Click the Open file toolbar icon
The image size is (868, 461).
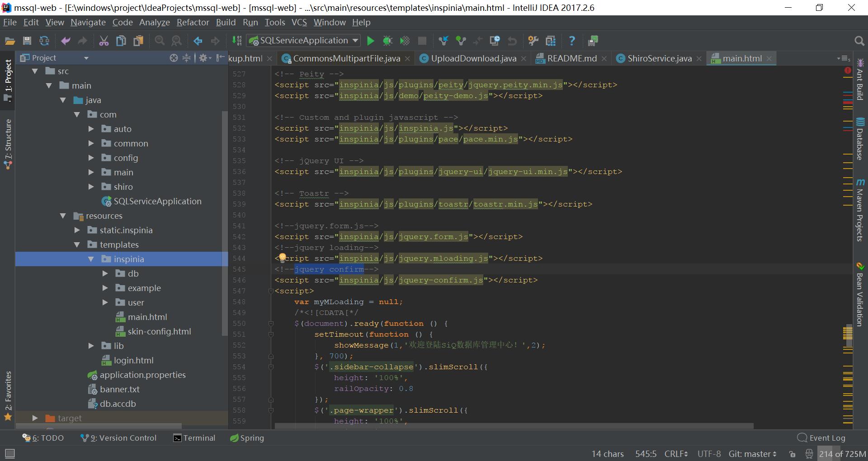click(10, 41)
